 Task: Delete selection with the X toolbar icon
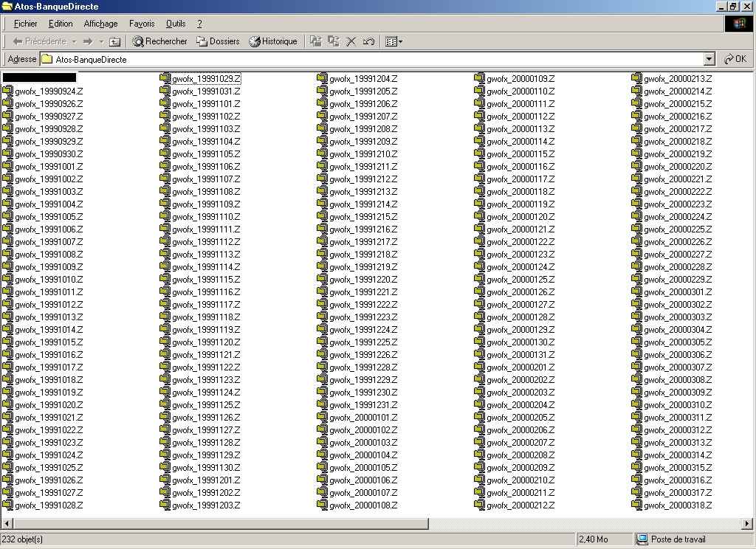tap(351, 41)
